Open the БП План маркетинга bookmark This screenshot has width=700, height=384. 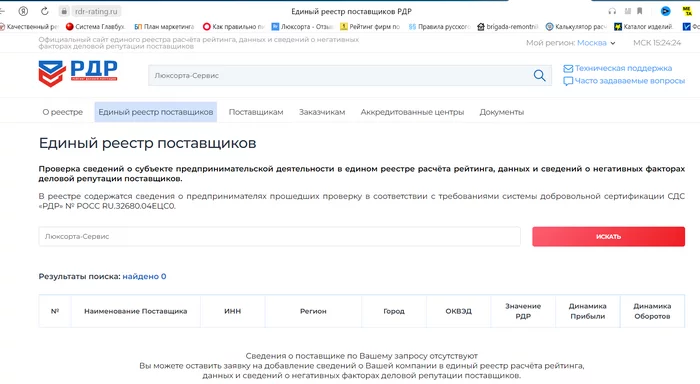(164, 27)
